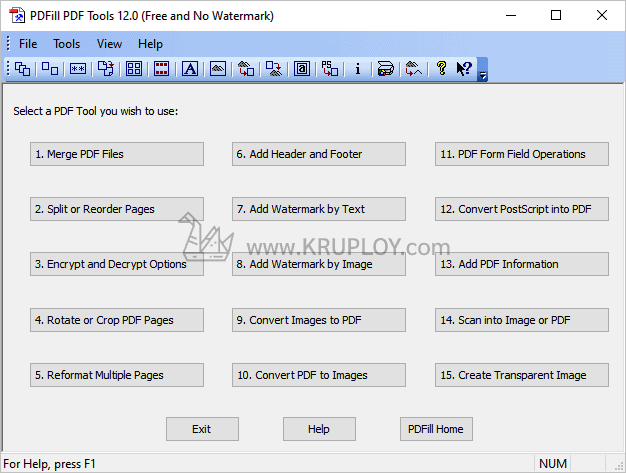626x473 pixels.
Task: Open '6. Add Header and Footer'
Action: (x=319, y=154)
